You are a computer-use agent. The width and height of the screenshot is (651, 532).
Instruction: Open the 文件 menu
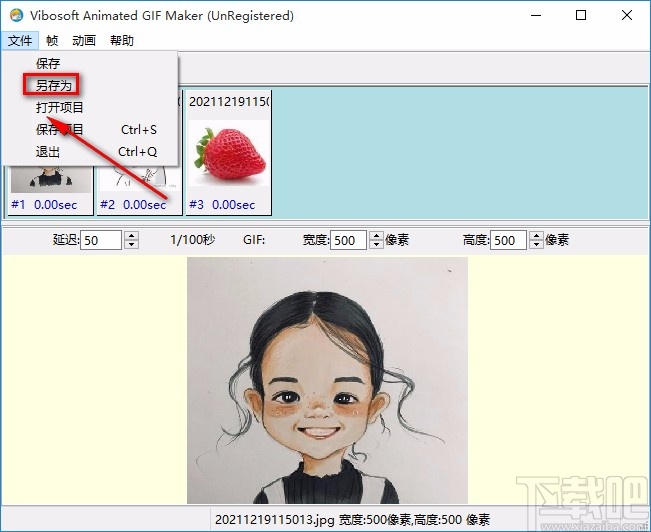tap(20, 41)
